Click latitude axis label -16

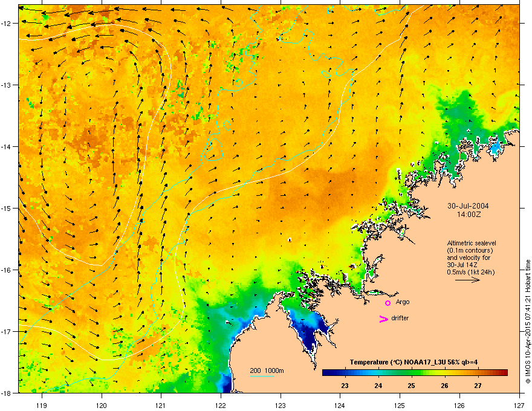(7, 270)
